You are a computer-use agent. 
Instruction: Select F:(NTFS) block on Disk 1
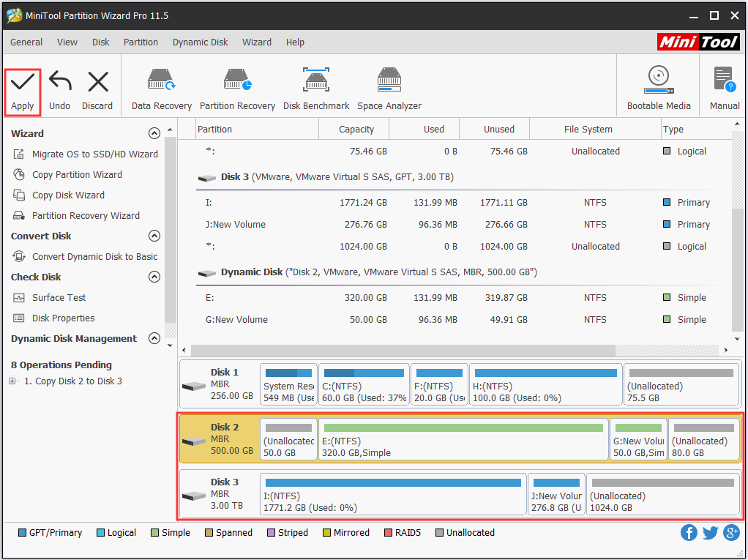(439, 385)
